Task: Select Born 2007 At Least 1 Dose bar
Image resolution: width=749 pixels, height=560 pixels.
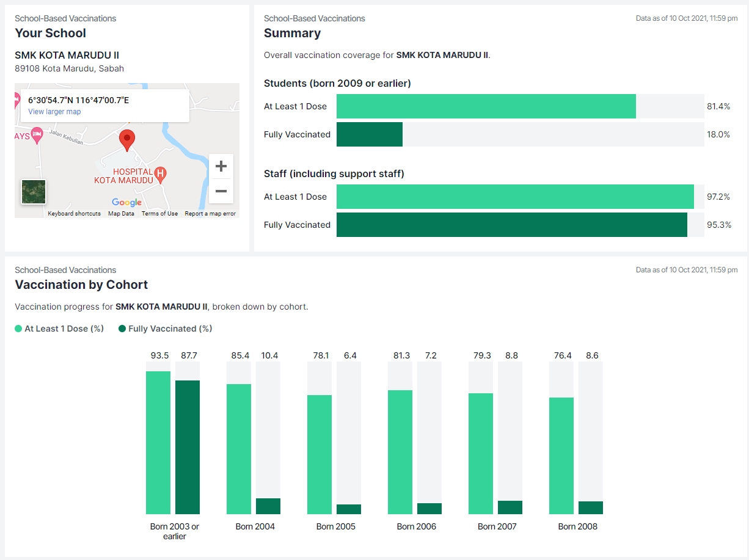Action: pyautogui.click(x=481, y=454)
